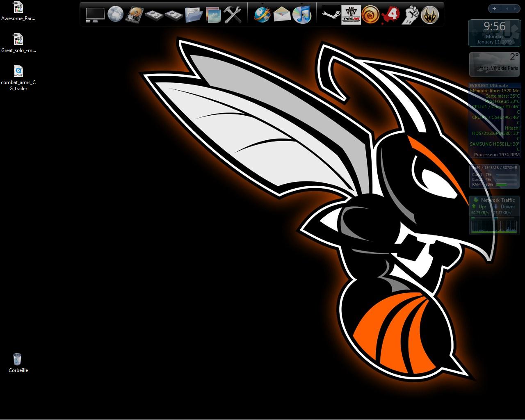The height and width of the screenshot is (420, 525).
Task: Click the clock gadget showing 9:56
Action: pos(494,33)
